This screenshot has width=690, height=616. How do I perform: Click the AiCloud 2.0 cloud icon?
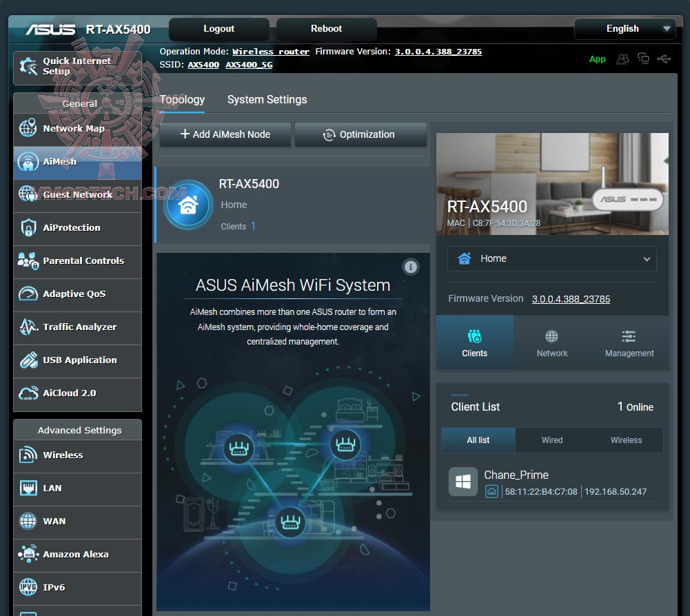pos(28,393)
